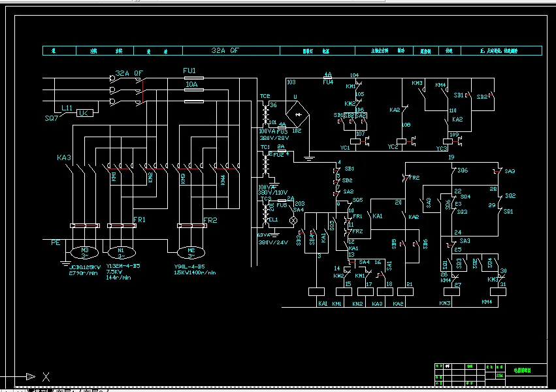Select the EL1 lamp symbol

(x=293, y=220)
